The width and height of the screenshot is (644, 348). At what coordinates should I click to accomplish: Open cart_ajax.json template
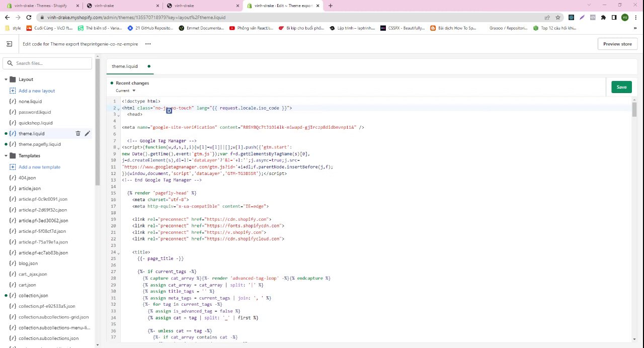pos(33,274)
